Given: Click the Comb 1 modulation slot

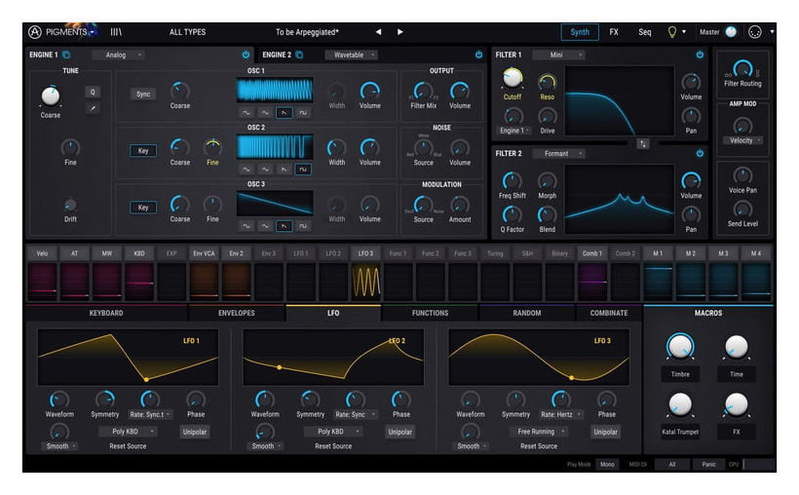Looking at the screenshot, I should click(x=592, y=281).
